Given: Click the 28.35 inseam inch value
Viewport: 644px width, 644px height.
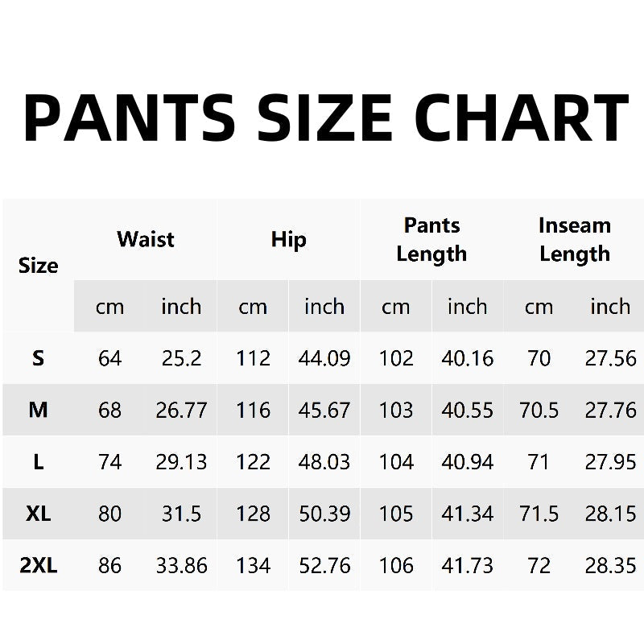Looking at the screenshot, I should click(610, 565).
